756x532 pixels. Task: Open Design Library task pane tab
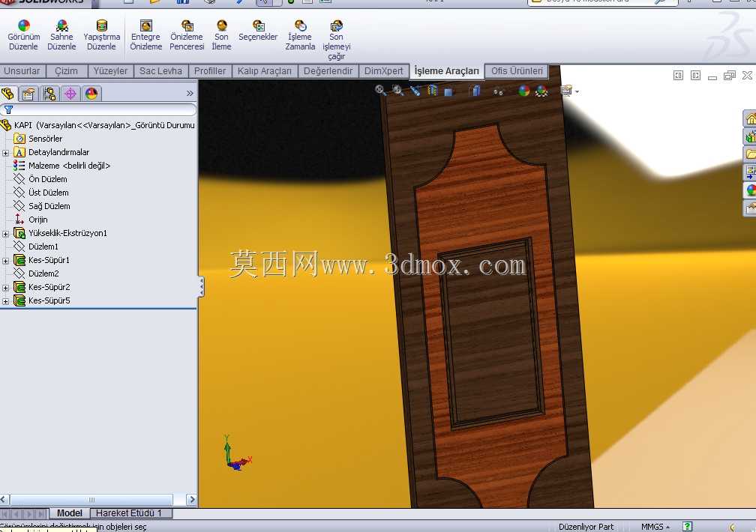[x=750, y=137]
